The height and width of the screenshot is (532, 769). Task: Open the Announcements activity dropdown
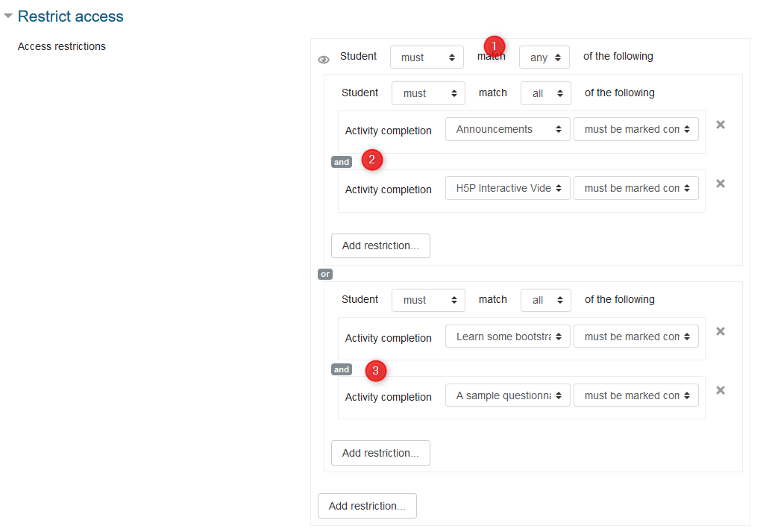pyautogui.click(x=507, y=129)
